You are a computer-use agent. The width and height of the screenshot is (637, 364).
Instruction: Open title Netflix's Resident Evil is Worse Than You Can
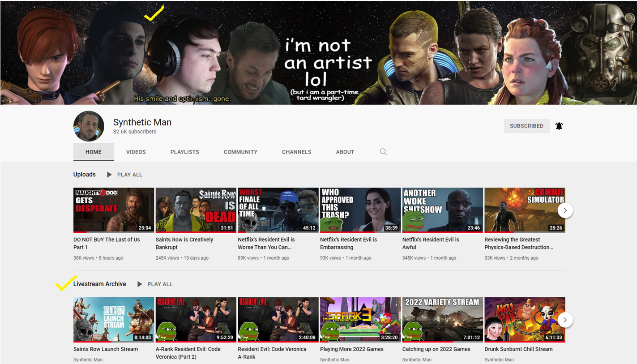[266, 244]
